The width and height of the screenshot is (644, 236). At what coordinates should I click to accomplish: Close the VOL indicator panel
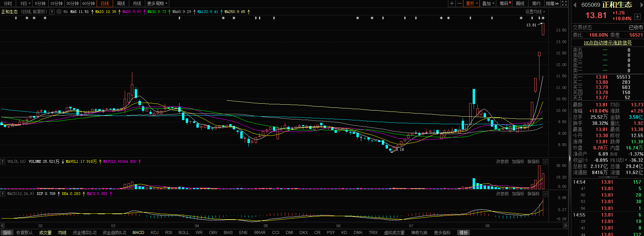pyautogui.click(x=545, y=161)
